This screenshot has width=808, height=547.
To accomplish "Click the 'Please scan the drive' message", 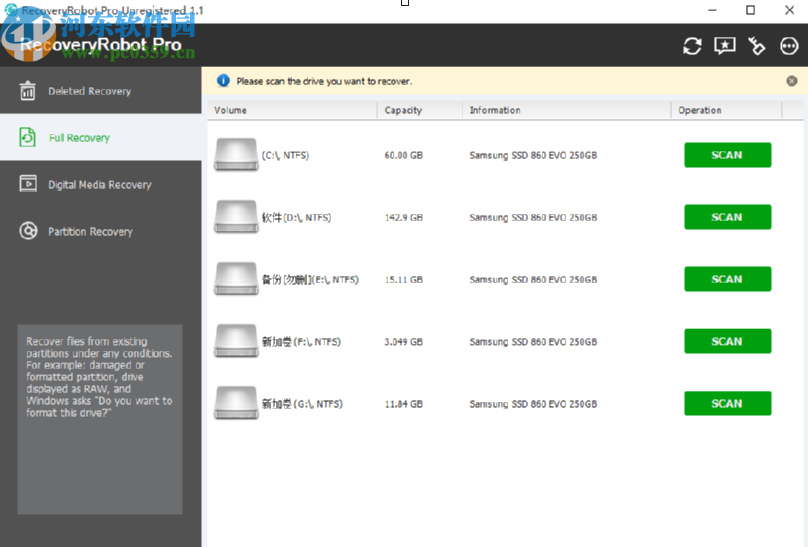I will pyautogui.click(x=324, y=81).
